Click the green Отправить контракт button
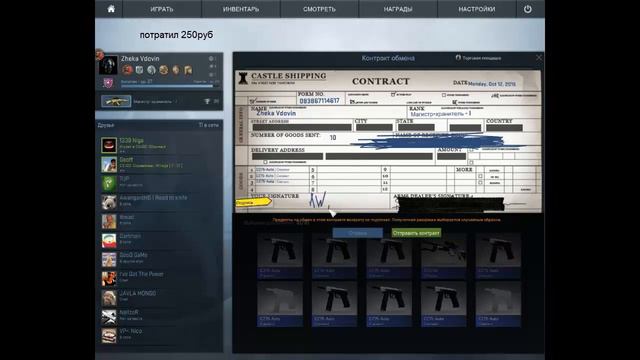 click(x=416, y=233)
